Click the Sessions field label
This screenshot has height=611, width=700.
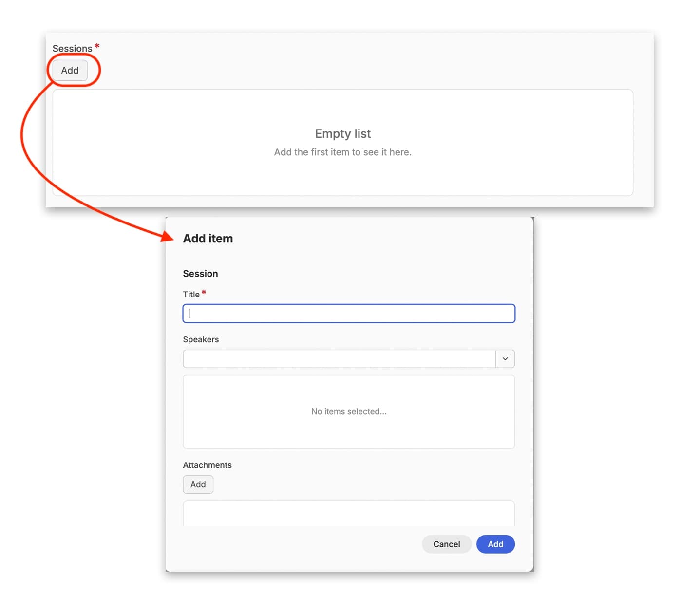(72, 48)
